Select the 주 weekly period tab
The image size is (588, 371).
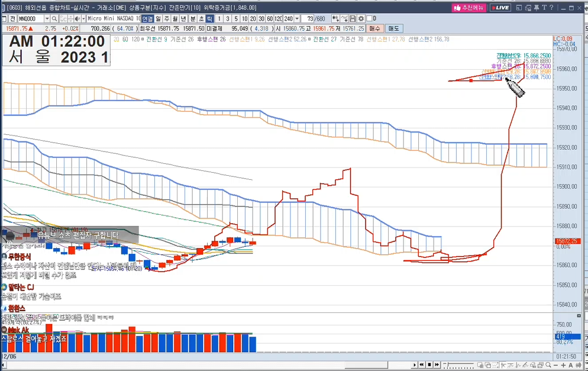coord(167,19)
